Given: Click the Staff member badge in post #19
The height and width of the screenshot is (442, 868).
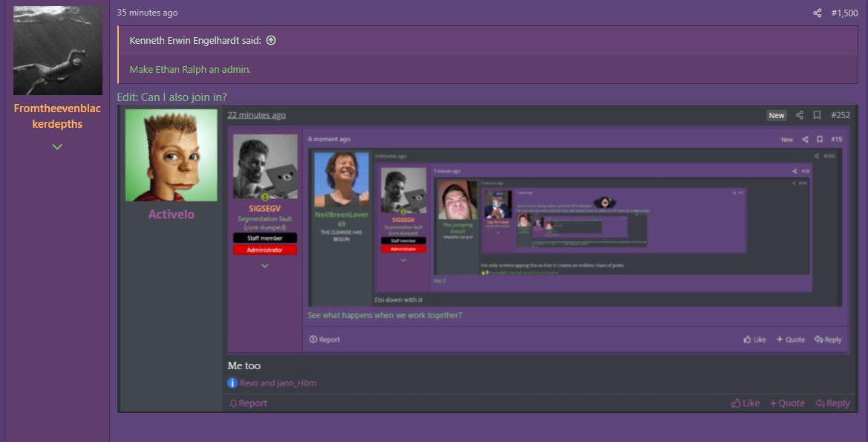Looking at the screenshot, I should [x=264, y=238].
